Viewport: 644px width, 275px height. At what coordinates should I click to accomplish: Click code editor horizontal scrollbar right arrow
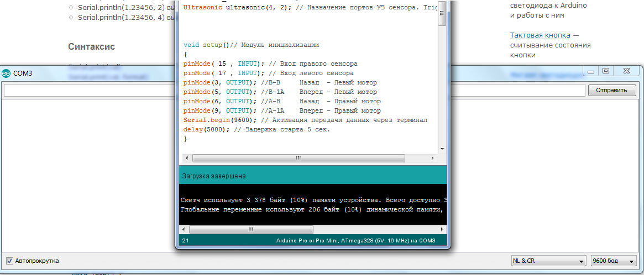[x=433, y=158]
